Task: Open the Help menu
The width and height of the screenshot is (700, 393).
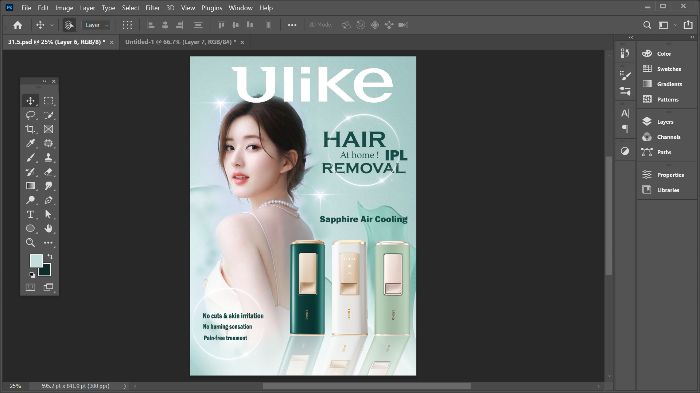Action: (266, 8)
